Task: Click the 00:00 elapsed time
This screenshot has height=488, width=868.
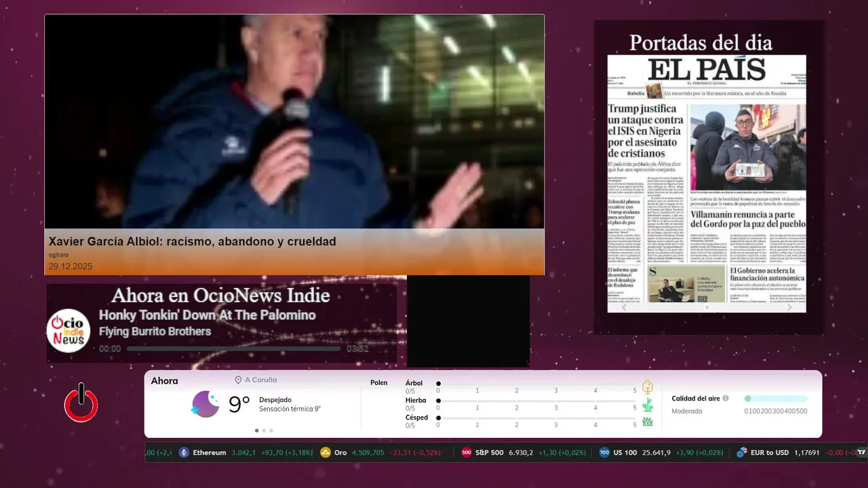Action: pyautogui.click(x=110, y=349)
